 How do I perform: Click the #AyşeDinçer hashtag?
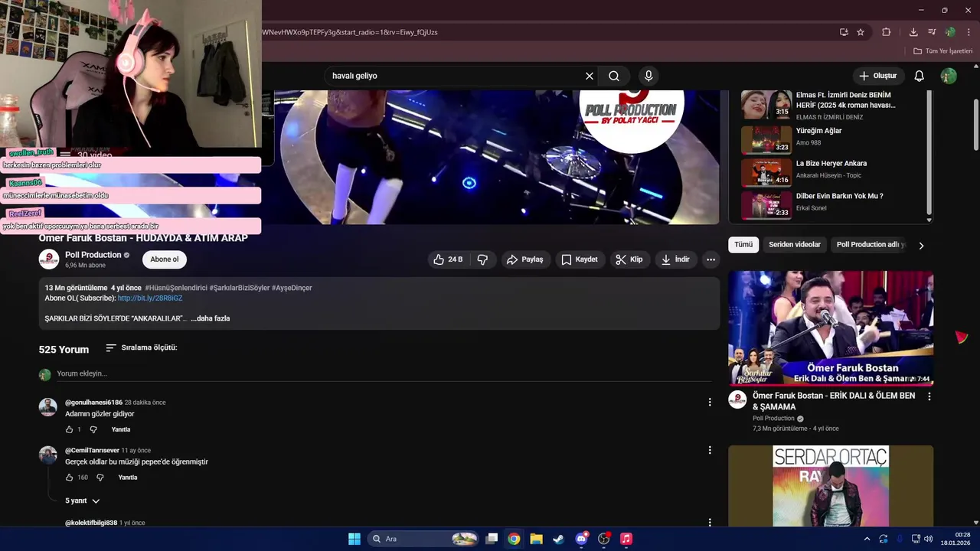pos(292,288)
